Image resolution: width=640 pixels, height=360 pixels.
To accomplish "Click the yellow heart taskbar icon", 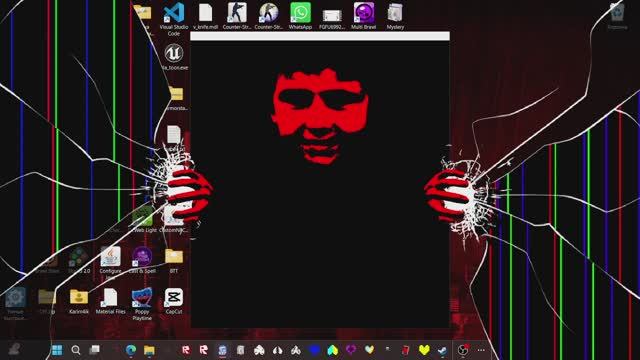I will (x=424, y=350).
